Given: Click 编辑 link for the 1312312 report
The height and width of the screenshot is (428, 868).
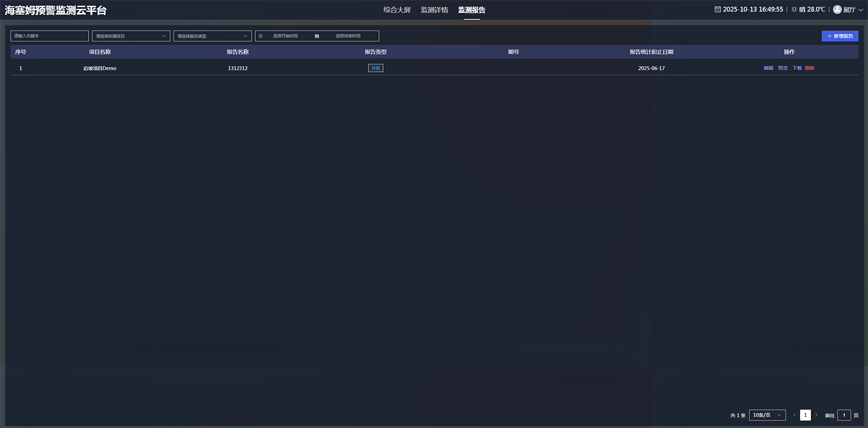Looking at the screenshot, I should tap(768, 68).
